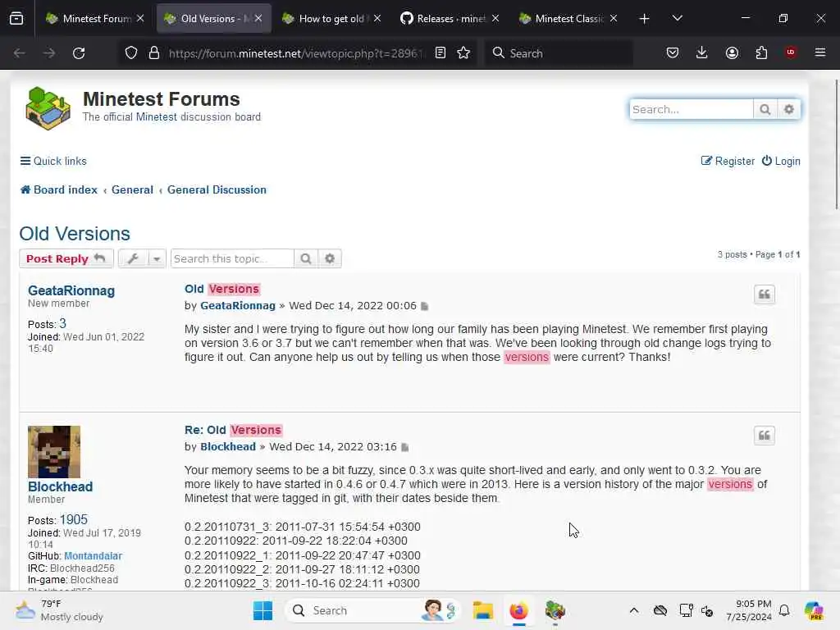840x630 pixels.
Task: Click the Minetest Forums logo image
Action: 48,108
